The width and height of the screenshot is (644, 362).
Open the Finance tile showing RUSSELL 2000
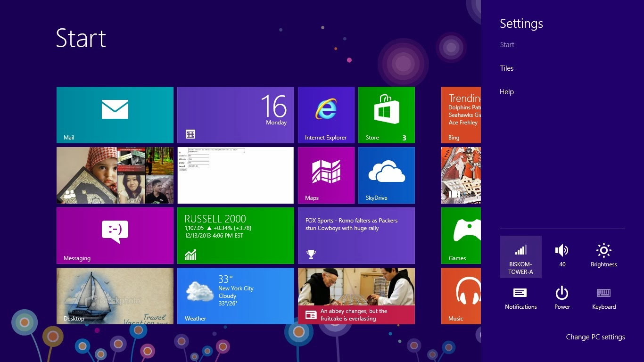[236, 236]
